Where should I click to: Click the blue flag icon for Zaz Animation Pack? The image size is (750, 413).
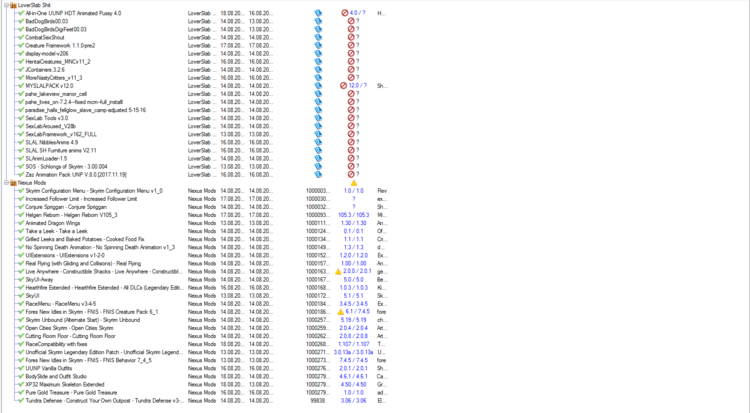pyautogui.click(x=318, y=175)
